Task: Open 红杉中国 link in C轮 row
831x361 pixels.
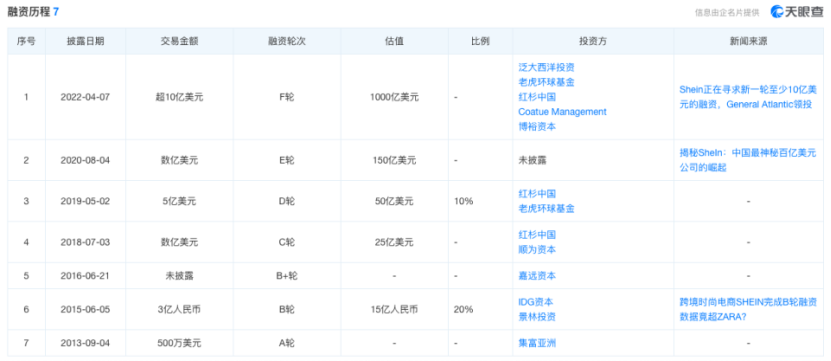Action: pyautogui.click(x=537, y=235)
